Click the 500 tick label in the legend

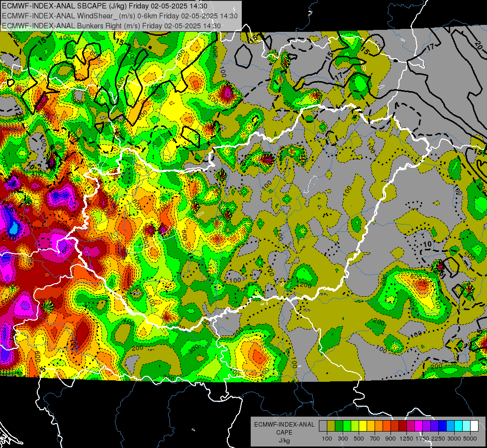[359, 439]
